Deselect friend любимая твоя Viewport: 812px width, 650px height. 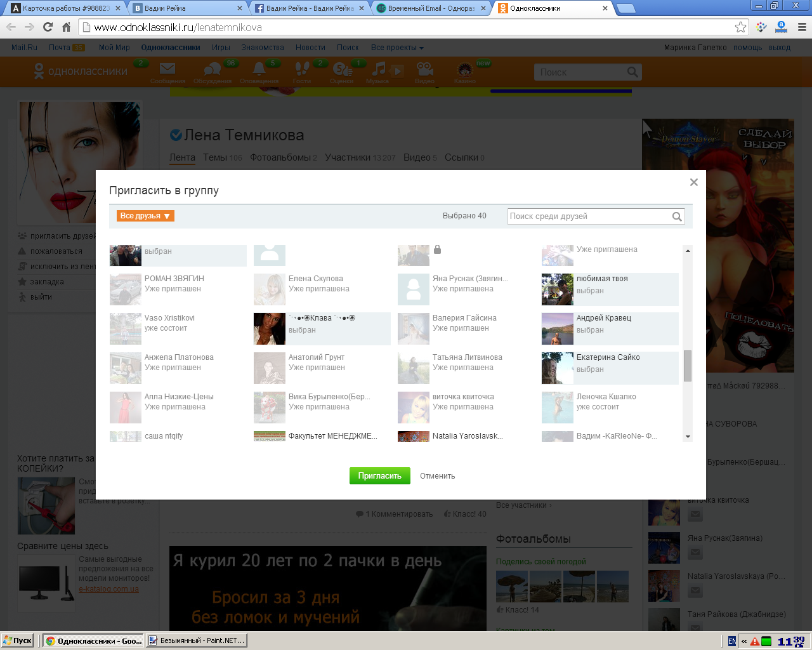(610, 289)
